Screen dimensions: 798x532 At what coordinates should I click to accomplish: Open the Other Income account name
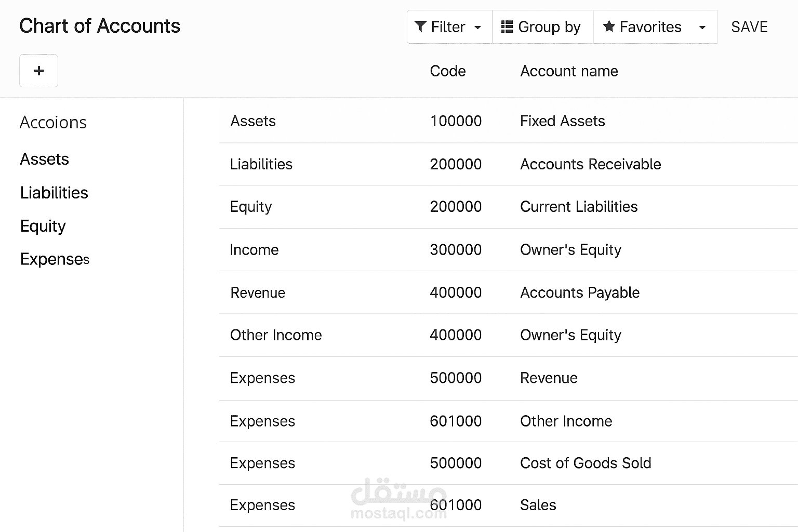(x=566, y=421)
